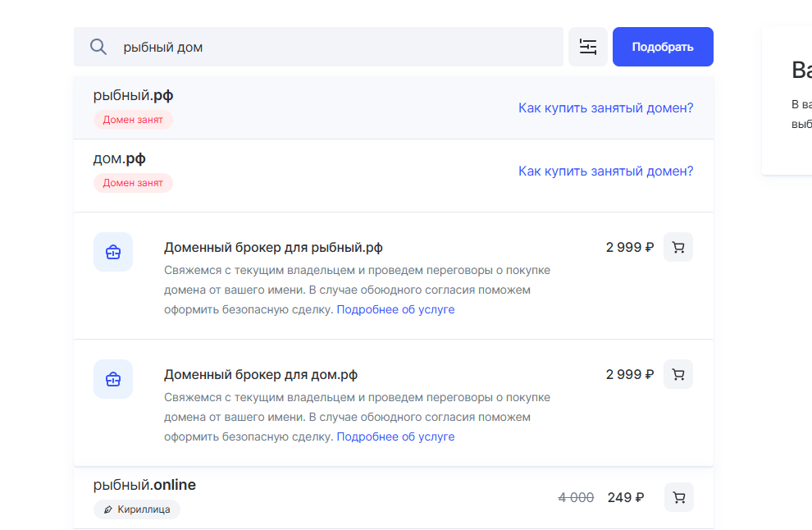Screen dimensions: 812x530
Task: Select the рыбный.рф domain result
Action: [x=135, y=95]
